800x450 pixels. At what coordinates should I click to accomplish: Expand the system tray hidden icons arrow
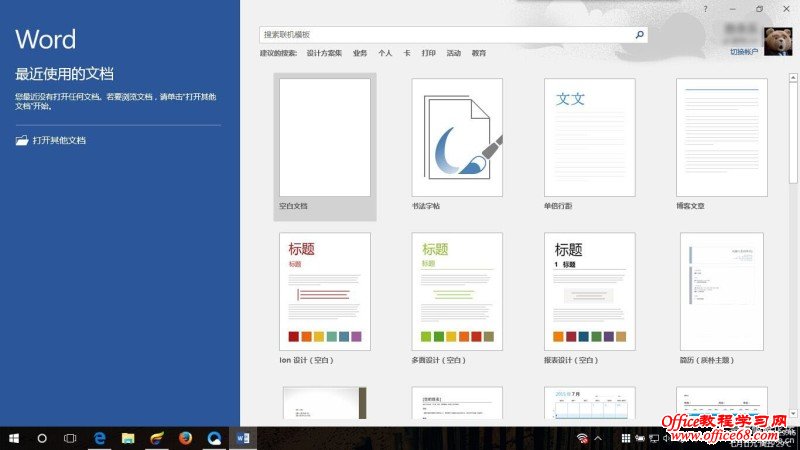[598, 438]
